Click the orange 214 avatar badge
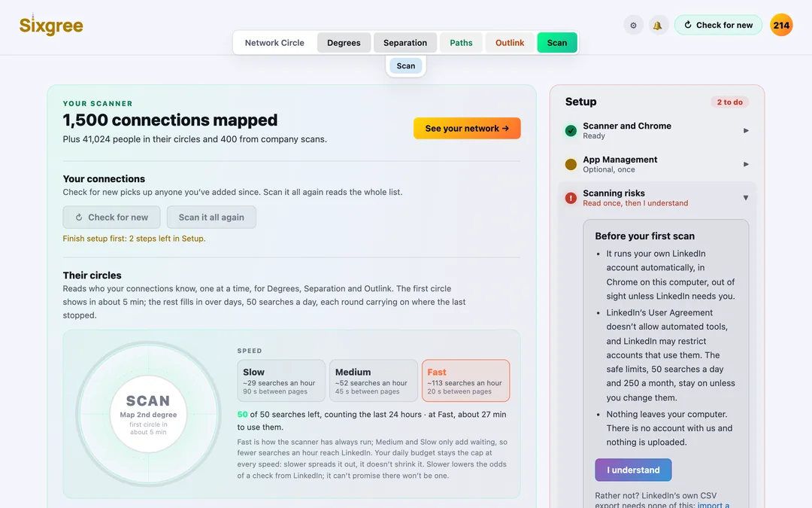Image resolution: width=812 pixels, height=508 pixels. coord(781,25)
